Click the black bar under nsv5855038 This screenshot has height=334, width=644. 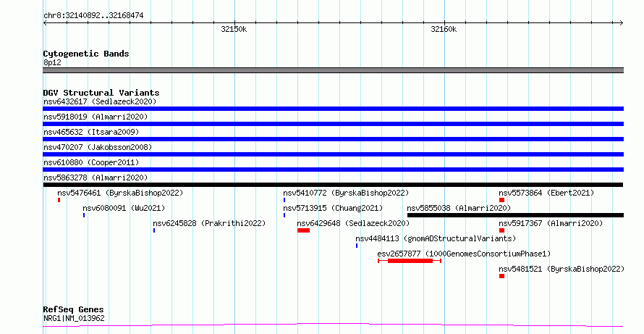[515, 215]
